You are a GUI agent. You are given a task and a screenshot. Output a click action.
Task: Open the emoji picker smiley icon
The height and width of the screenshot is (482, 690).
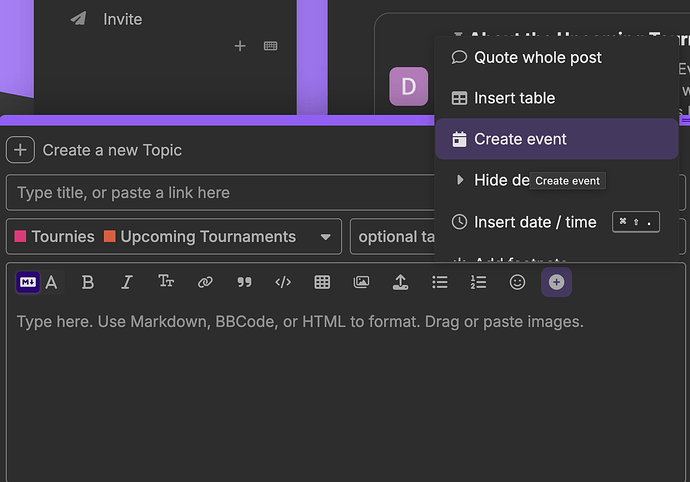pyautogui.click(x=517, y=283)
